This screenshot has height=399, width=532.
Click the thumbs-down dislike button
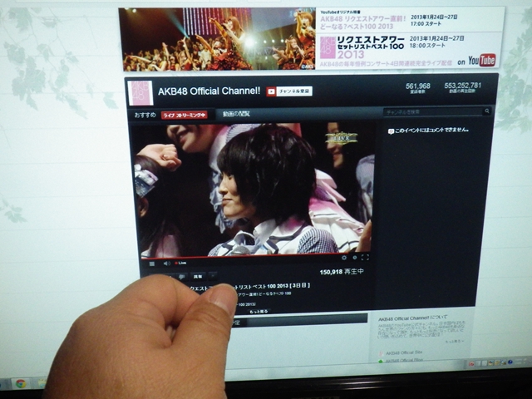(181, 277)
